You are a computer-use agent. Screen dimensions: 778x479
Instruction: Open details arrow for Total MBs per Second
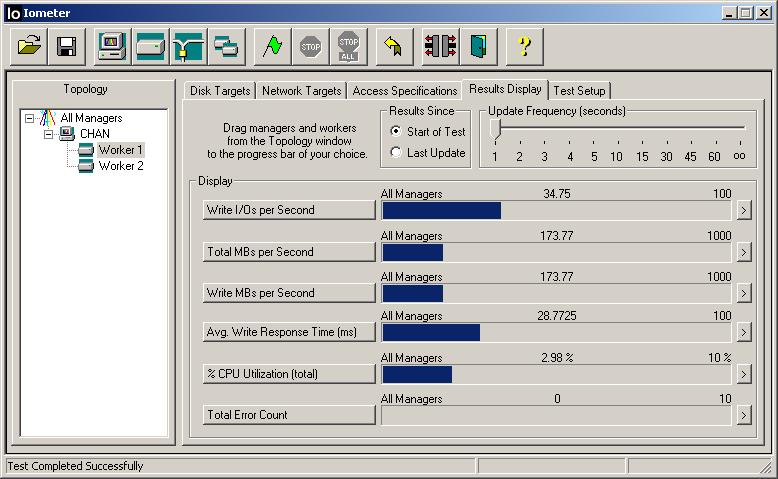pos(743,252)
